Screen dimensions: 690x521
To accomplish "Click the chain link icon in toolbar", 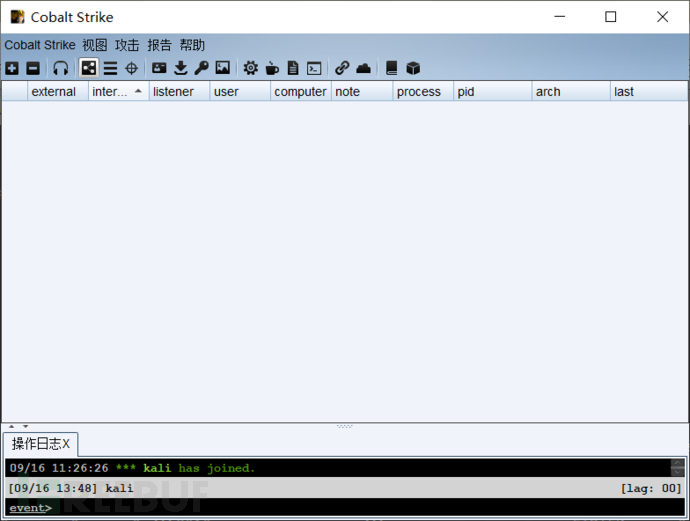I will coord(342,68).
